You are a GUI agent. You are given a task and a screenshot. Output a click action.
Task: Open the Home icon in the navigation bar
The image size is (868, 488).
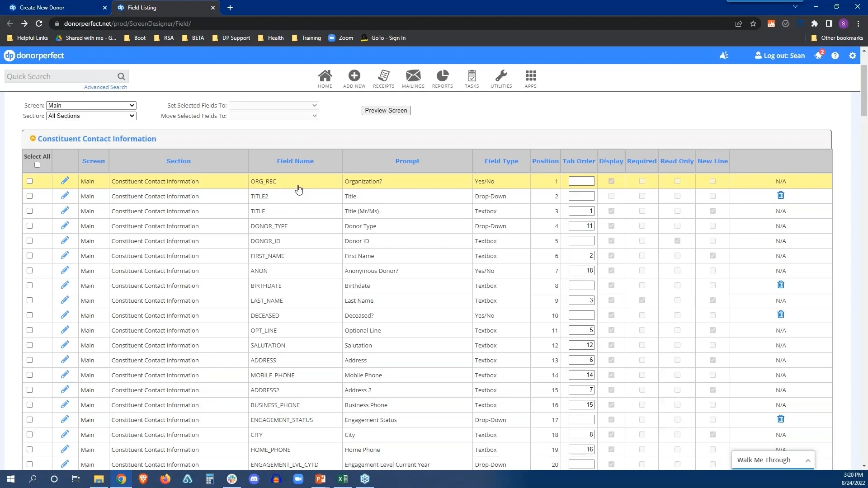pos(325,77)
